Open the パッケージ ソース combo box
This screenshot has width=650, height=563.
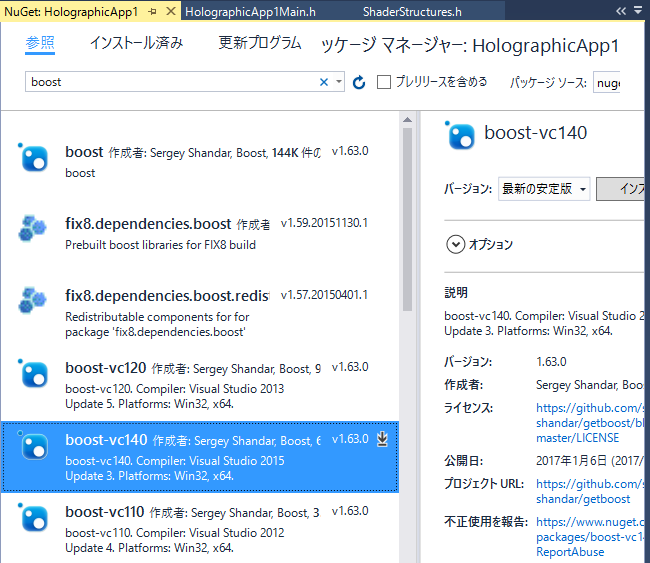click(x=606, y=83)
